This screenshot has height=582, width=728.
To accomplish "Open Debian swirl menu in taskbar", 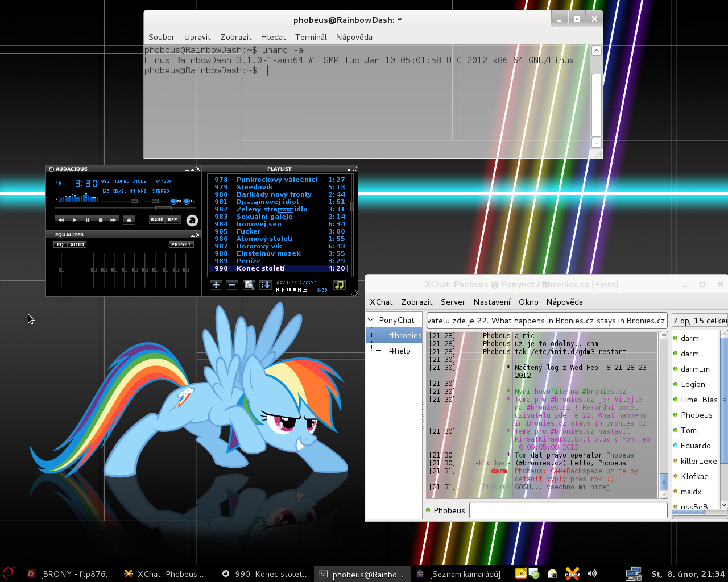I will [x=9, y=573].
